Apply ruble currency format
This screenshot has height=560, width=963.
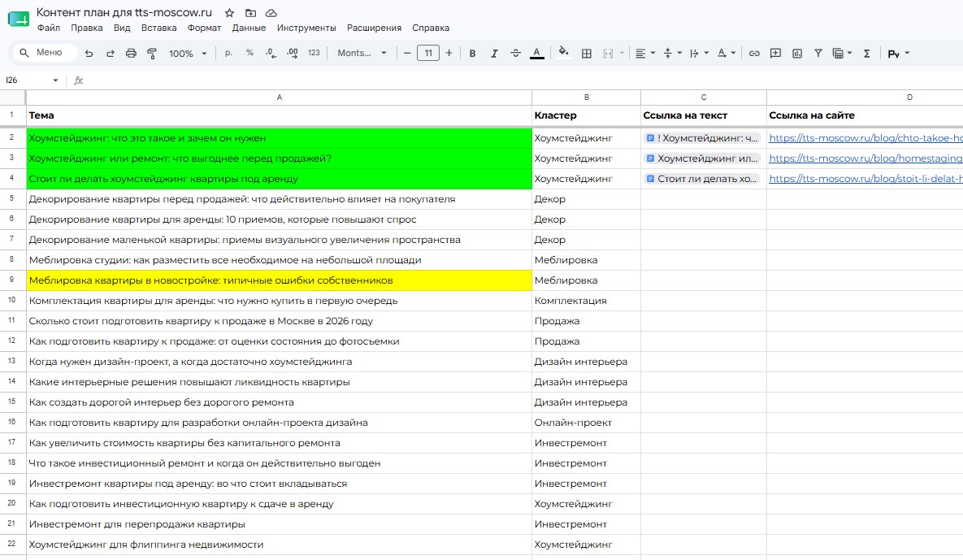click(228, 54)
